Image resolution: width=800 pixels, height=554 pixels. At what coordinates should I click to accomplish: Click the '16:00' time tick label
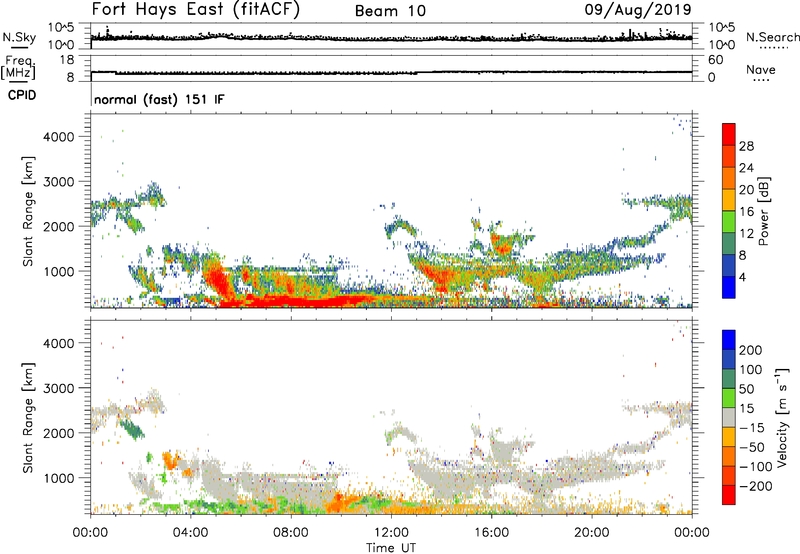(491, 533)
